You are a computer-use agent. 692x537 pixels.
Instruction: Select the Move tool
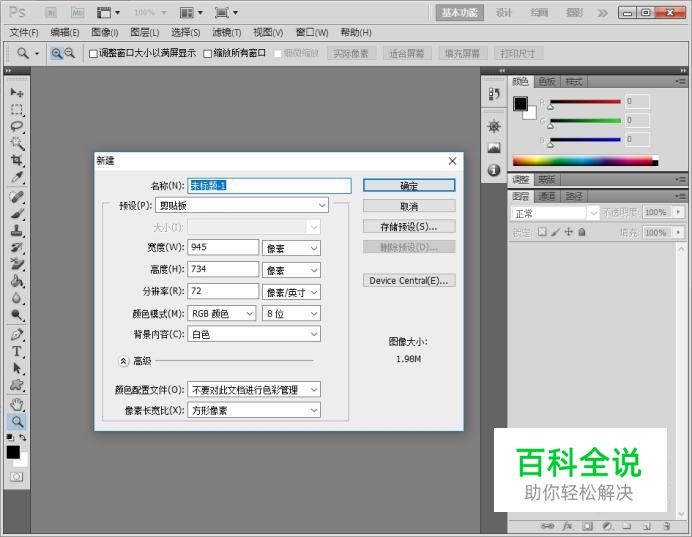[17, 92]
